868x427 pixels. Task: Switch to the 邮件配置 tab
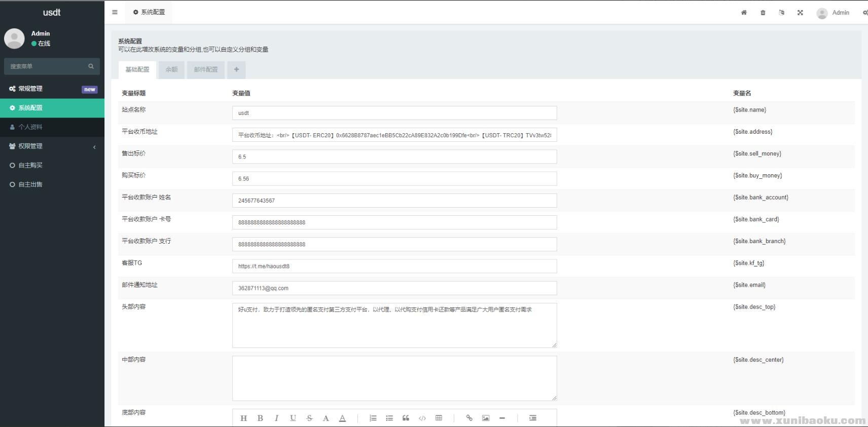pos(205,70)
